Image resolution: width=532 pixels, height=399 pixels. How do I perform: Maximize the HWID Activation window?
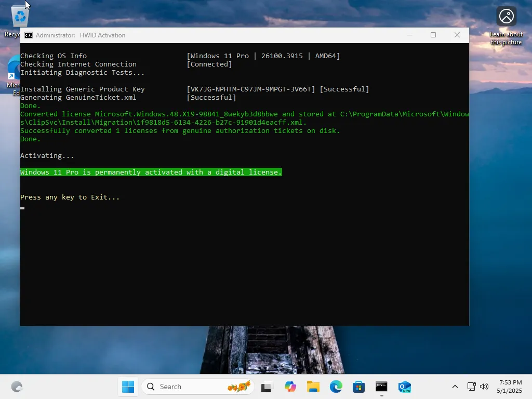(x=433, y=35)
